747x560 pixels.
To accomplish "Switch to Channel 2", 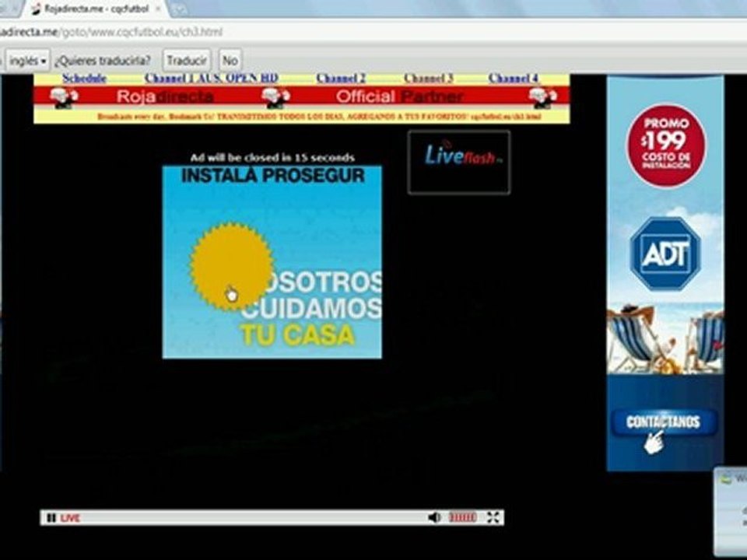I will pos(341,79).
